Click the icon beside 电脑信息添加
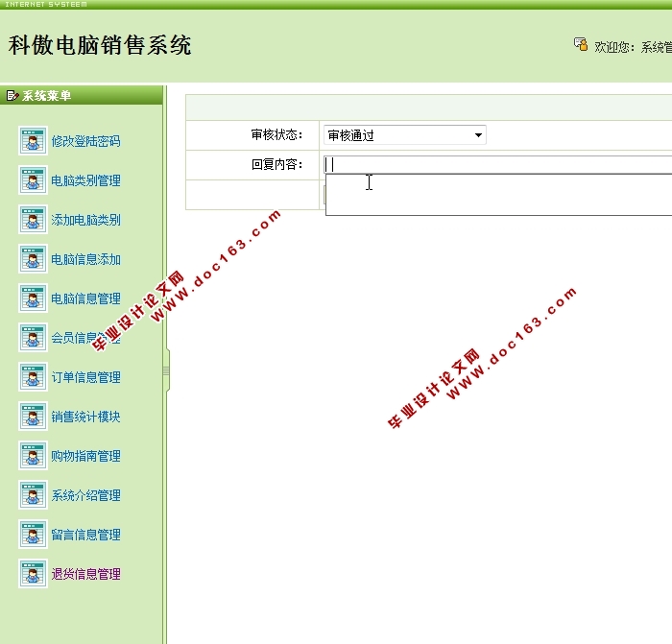Screen dimensions: 672x644 tap(33, 259)
